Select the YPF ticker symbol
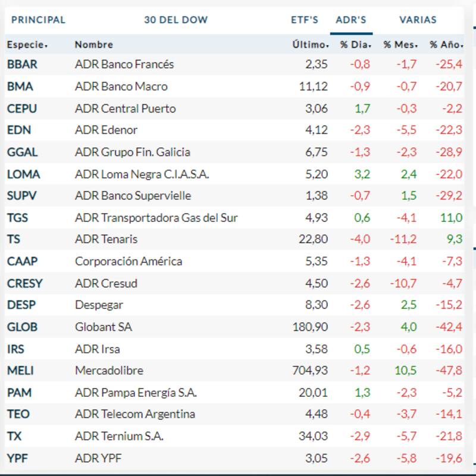Screen dimensions: 476x476 click(x=17, y=458)
